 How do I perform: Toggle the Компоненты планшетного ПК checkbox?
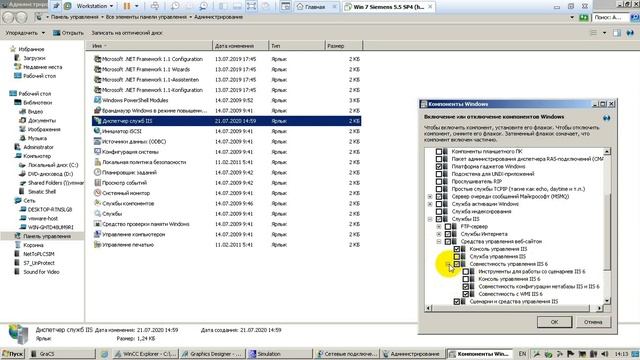point(439,151)
